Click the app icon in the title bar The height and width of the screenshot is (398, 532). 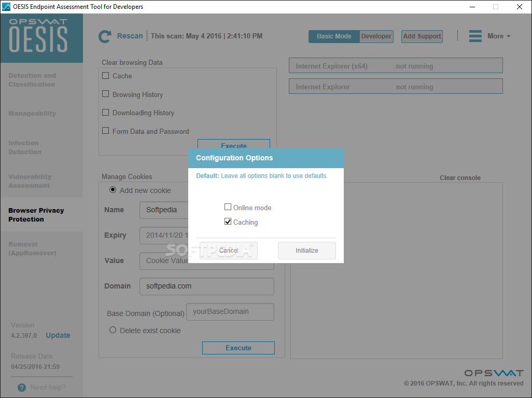[6, 6]
